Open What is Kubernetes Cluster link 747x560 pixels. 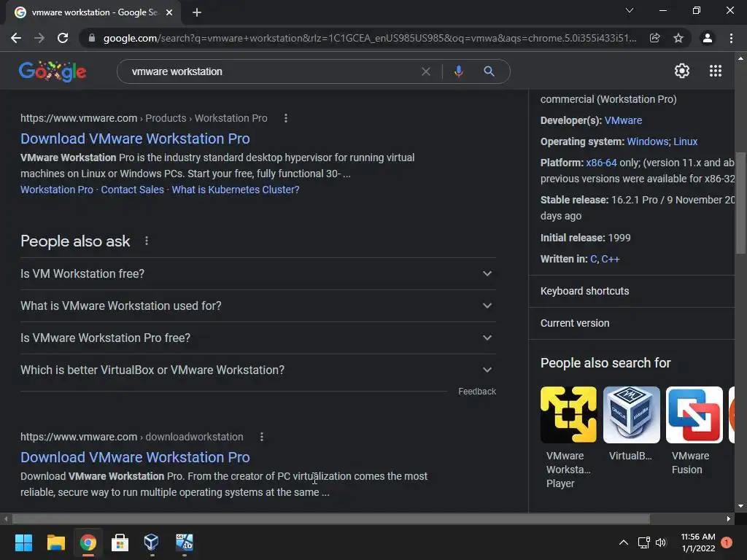(x=236, y=190)
